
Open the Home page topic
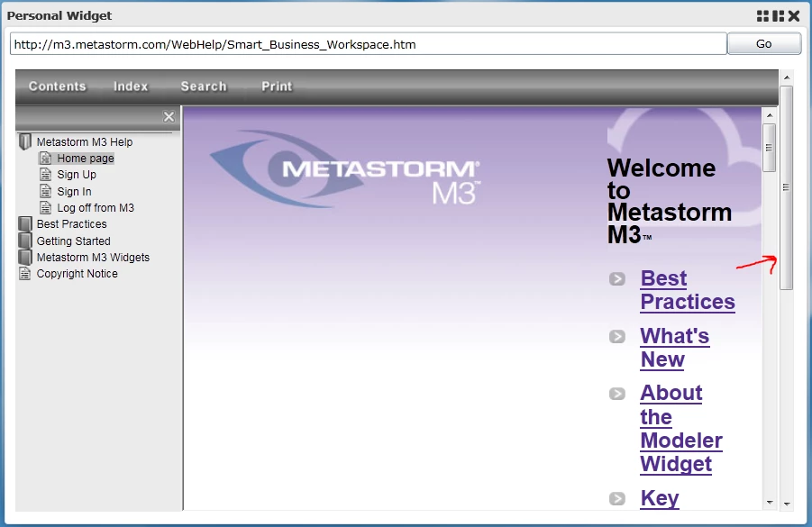click(86, 159)
